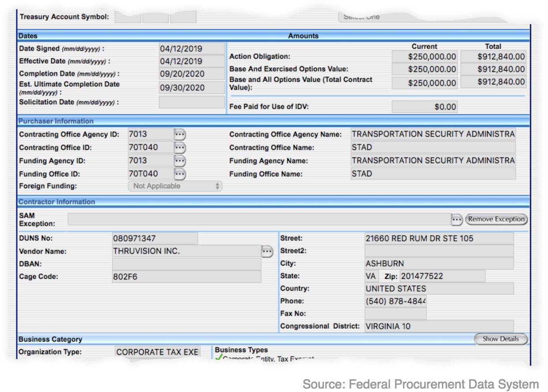
Task: Click the empty Street2 field
Action: point(439,251)
